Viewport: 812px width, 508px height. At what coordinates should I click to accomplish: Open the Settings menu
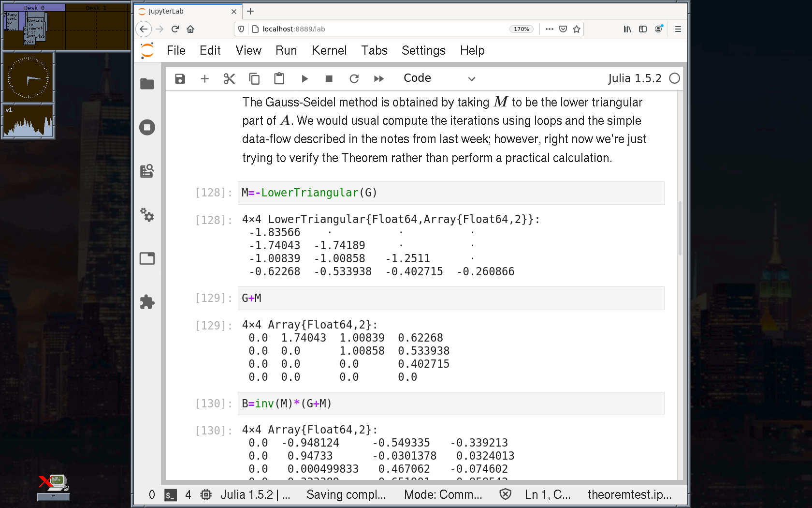[423, 50]
